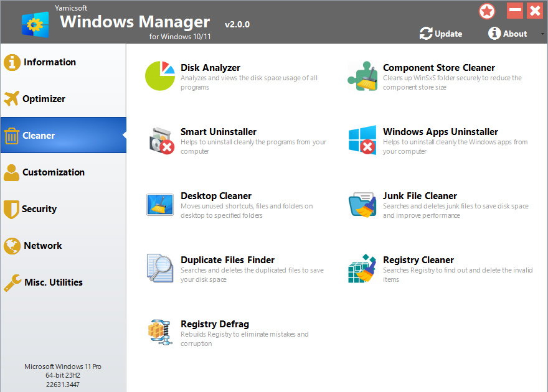Switch to the Network section label
Viewport: 548px width, 392px height.
(x=42, y=246)
